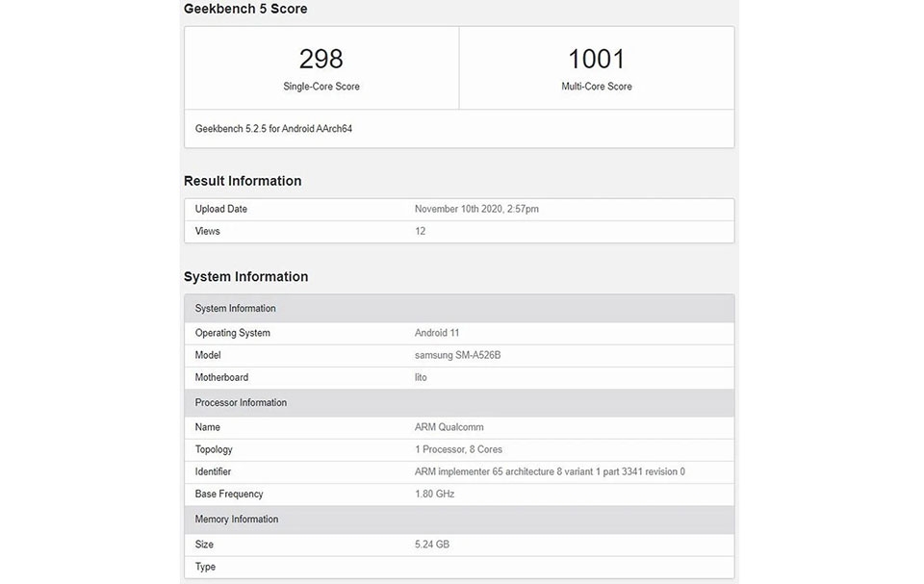Click the Geekbench 5 Score heading
This screenshot has height=584, width=924.
click(245, 9)
